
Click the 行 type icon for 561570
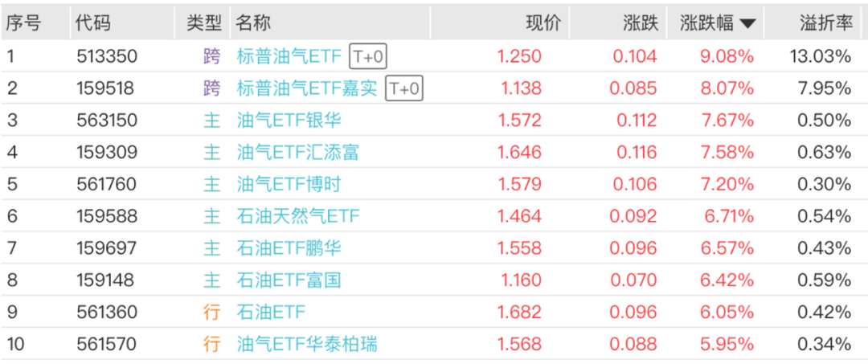tap(211, 344)
